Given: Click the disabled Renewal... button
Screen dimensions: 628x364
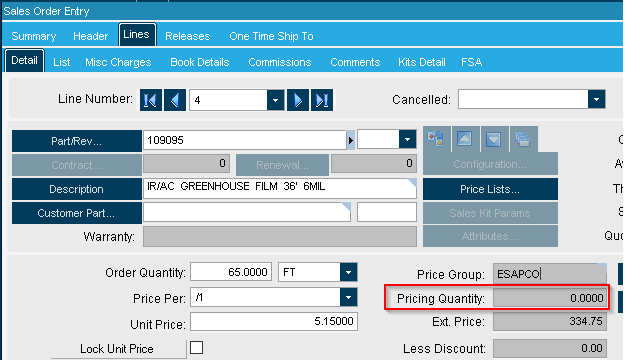Looking at the screenshot, I should coord(282,165).
